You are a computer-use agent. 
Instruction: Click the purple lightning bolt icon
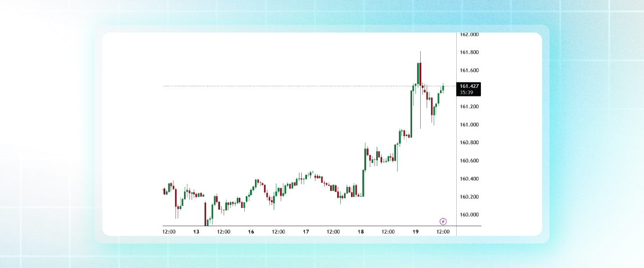coord(443,221)
